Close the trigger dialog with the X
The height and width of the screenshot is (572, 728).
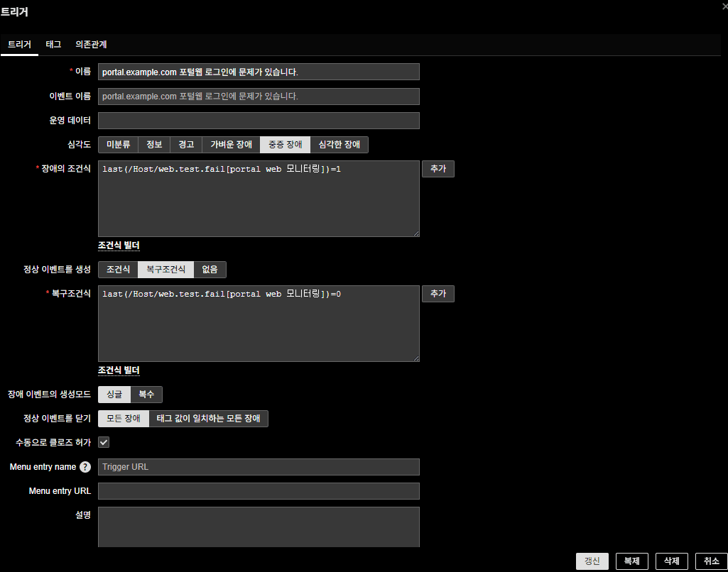click(724, 5)
